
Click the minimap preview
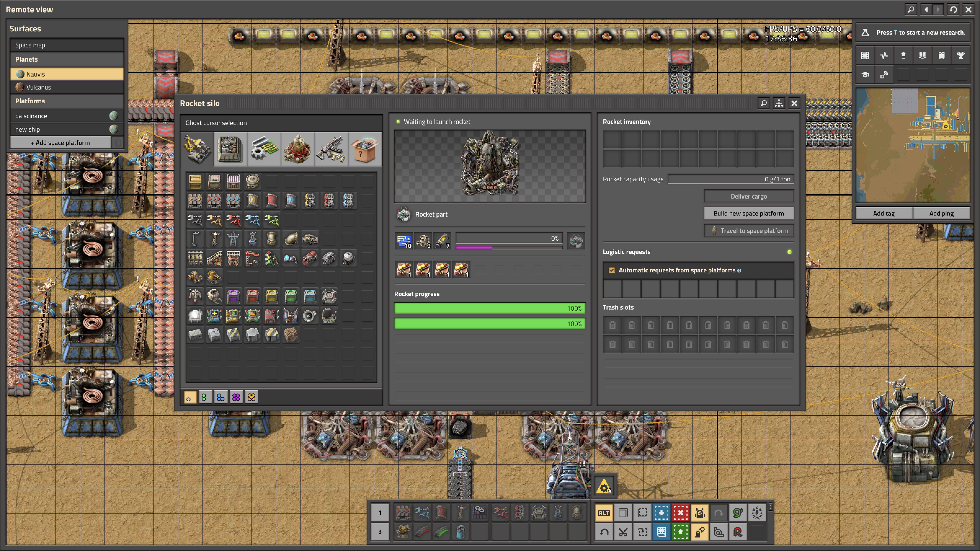click(x=913, y=145)
